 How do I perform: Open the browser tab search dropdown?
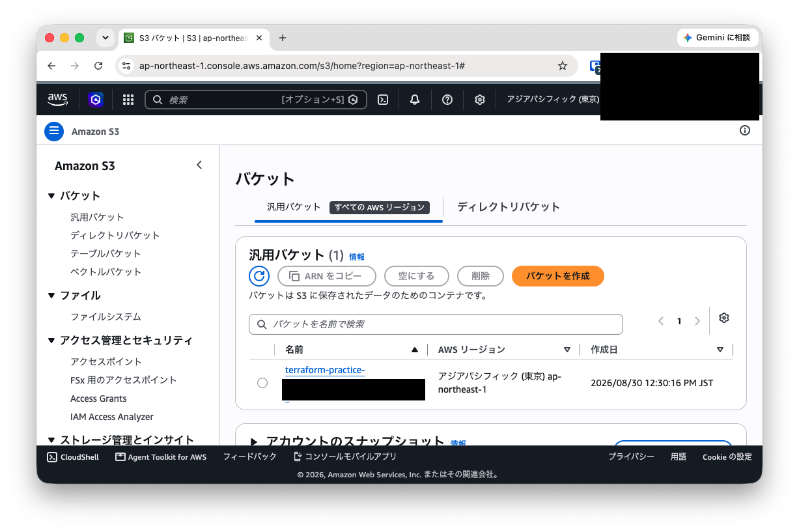pos(105,38)
